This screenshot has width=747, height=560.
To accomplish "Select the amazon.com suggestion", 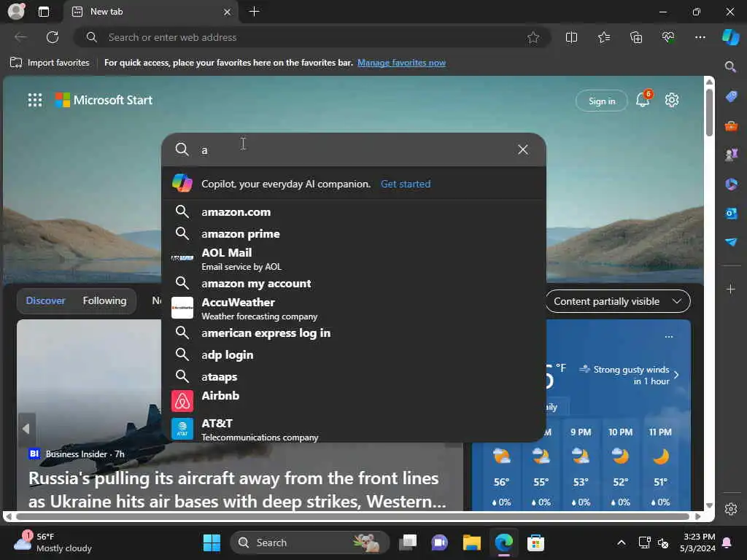I will (354, 212).
